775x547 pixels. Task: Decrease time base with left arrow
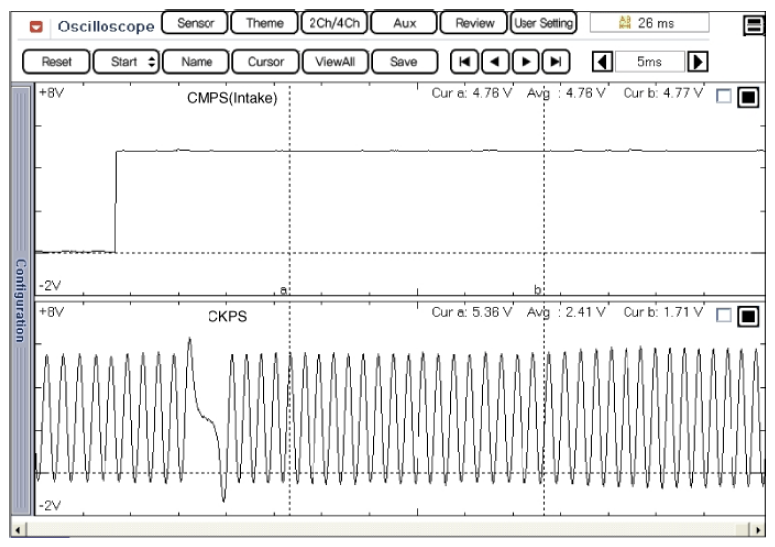[602, 61]
